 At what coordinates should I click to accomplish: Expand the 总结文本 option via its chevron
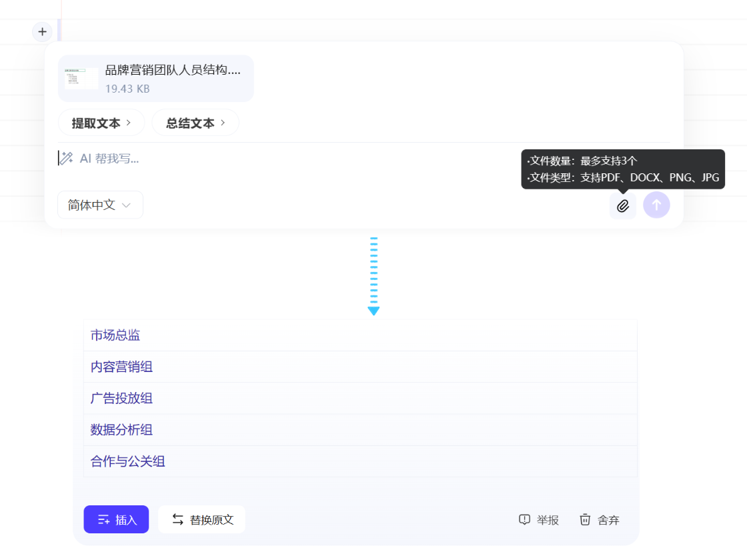pyautogui.click(x=225, y=123)
